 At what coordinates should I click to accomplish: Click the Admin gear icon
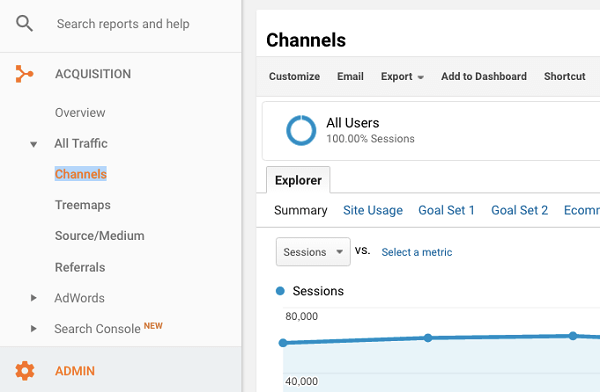[x=25, y=371]
